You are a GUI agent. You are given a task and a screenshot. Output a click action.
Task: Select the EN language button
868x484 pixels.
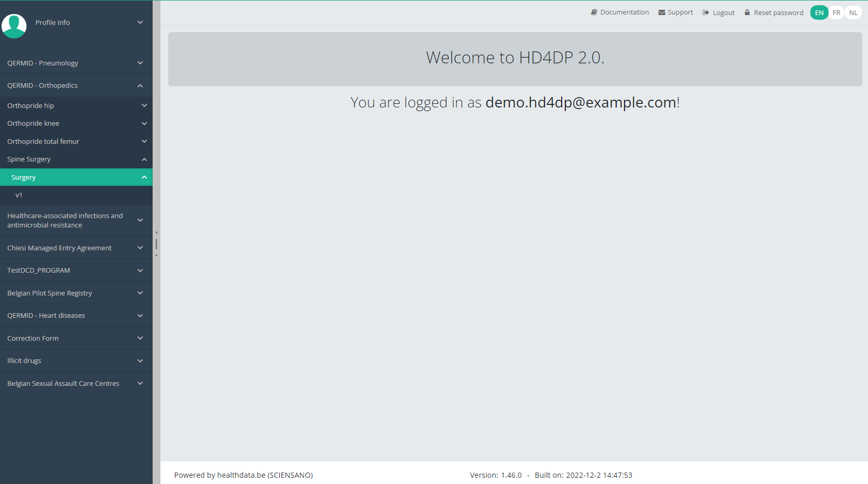point(819,13)
